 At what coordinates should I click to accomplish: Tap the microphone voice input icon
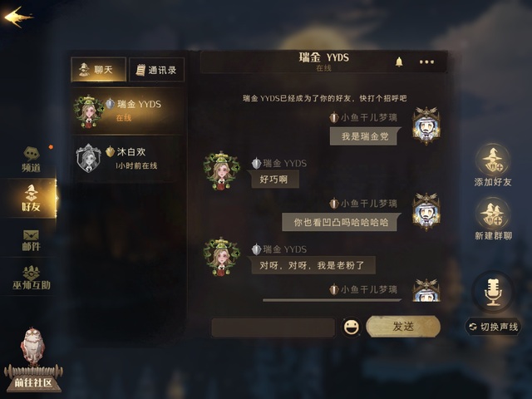coord(493,292)
